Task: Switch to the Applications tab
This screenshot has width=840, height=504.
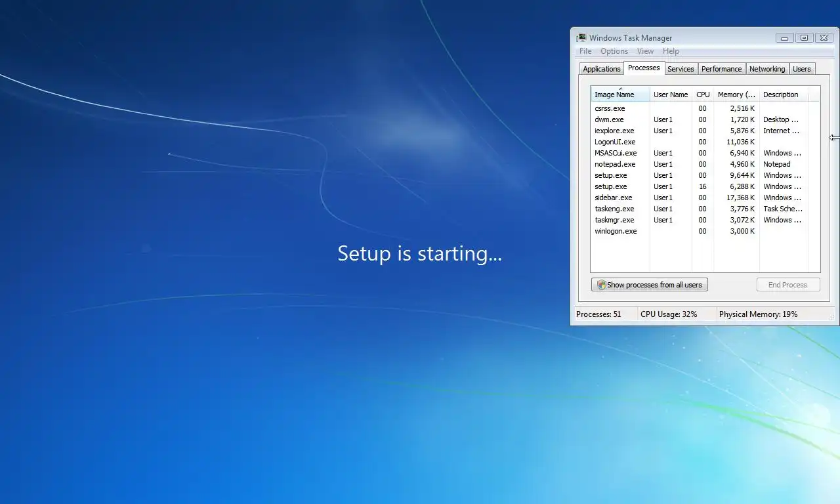Action: coord(601,69)
